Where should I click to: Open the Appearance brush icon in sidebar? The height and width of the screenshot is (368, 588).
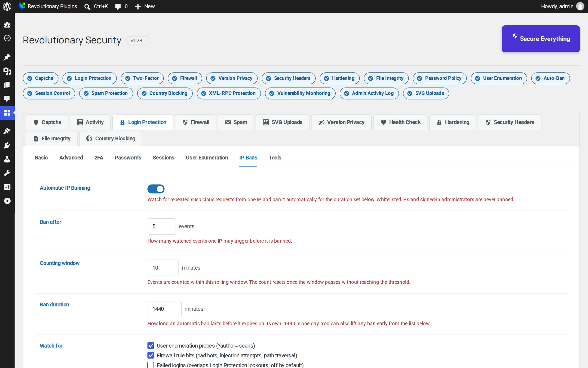click(x=7, y=131)
